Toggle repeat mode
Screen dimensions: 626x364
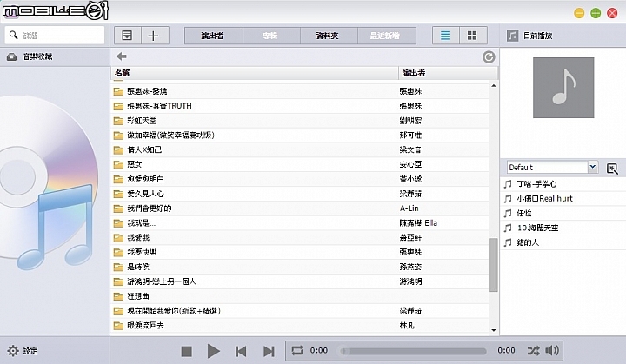[x=297, y=351]
